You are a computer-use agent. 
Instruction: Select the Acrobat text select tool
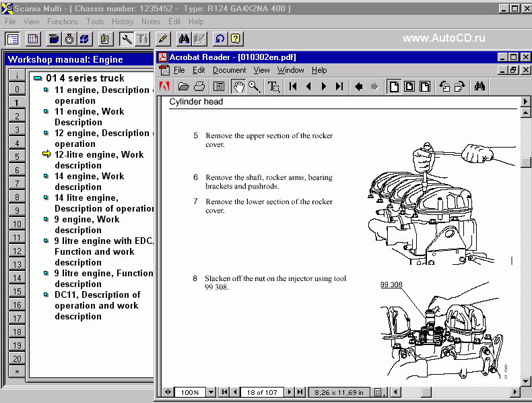click(274, 86)
